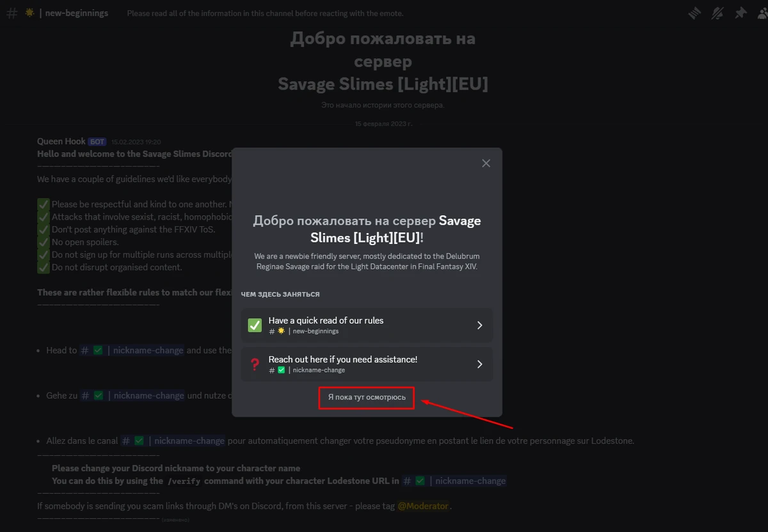Click the Queen Hook username
This screenshot has height=532, width=768.
tap(61, 141)
